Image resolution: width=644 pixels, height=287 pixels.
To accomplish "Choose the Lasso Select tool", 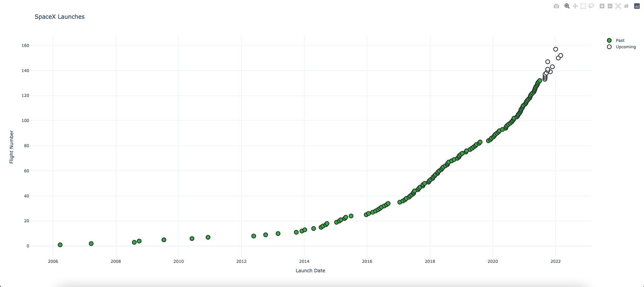I will point(591,6).
